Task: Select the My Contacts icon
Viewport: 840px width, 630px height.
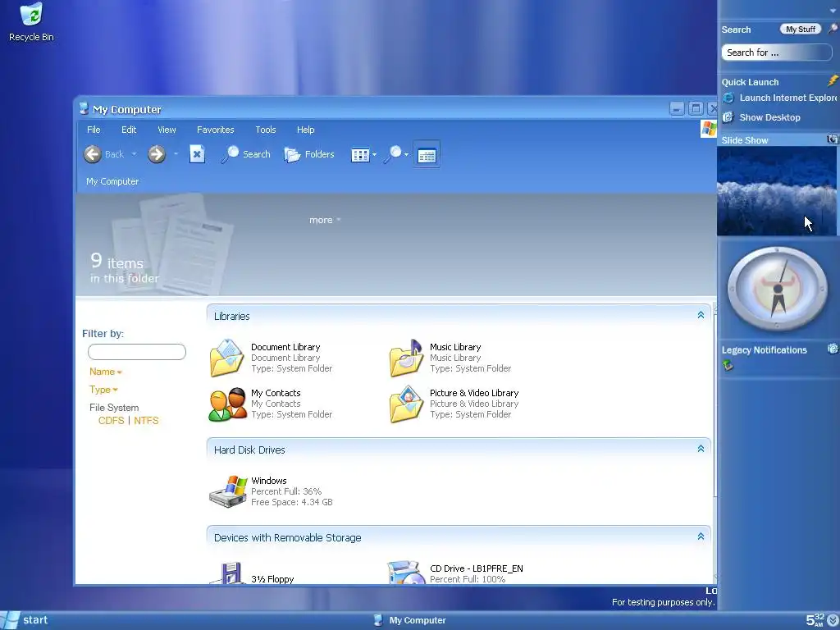Action: 227,404
